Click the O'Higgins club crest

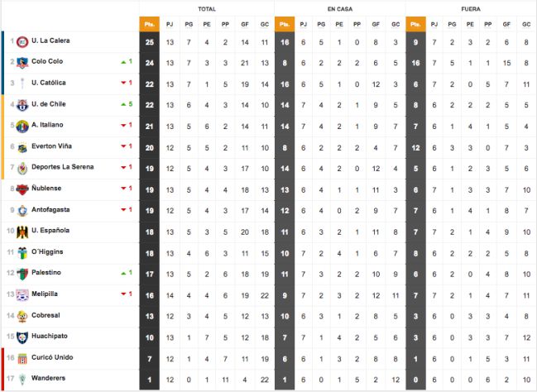tap(22, 252)
